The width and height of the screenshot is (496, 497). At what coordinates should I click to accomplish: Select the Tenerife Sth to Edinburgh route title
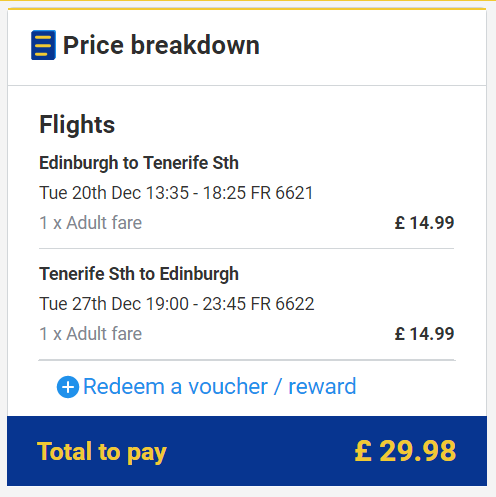click(139, 274)
